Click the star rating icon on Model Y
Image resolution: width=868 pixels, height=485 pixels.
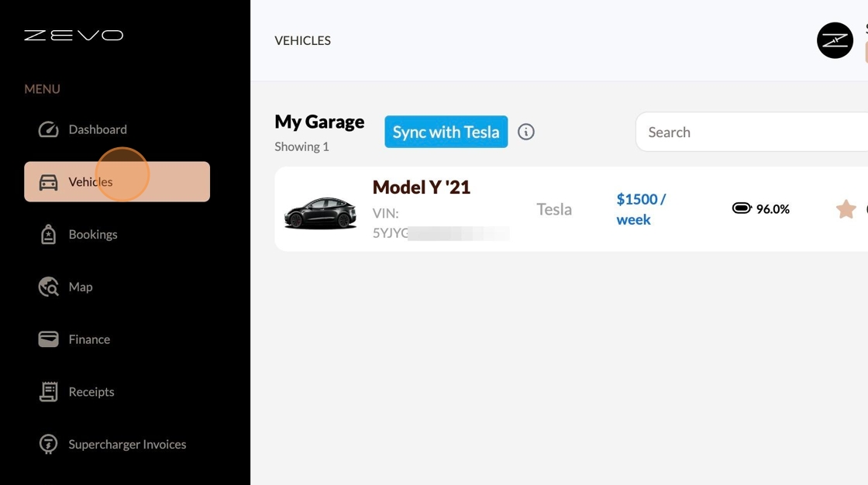click(846, 208)
